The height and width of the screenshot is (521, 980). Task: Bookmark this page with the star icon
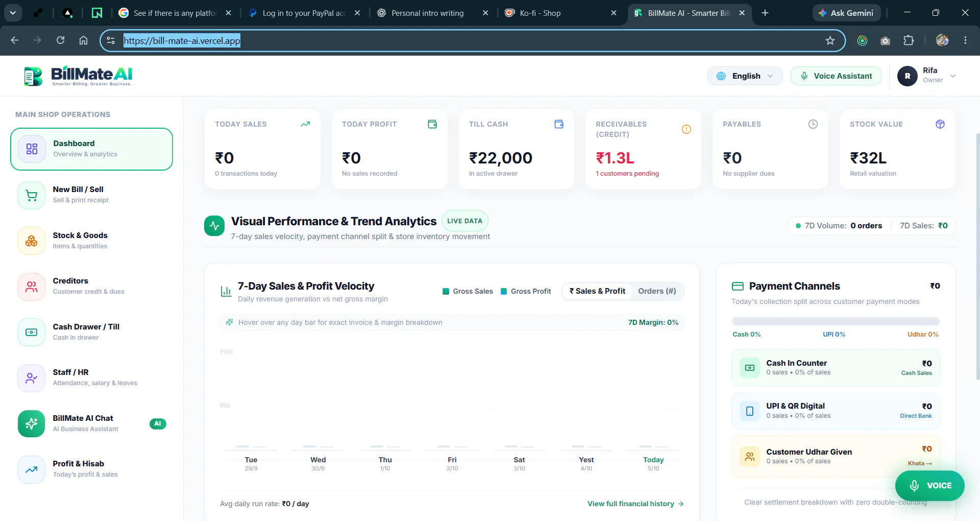(x=830, y=40)
